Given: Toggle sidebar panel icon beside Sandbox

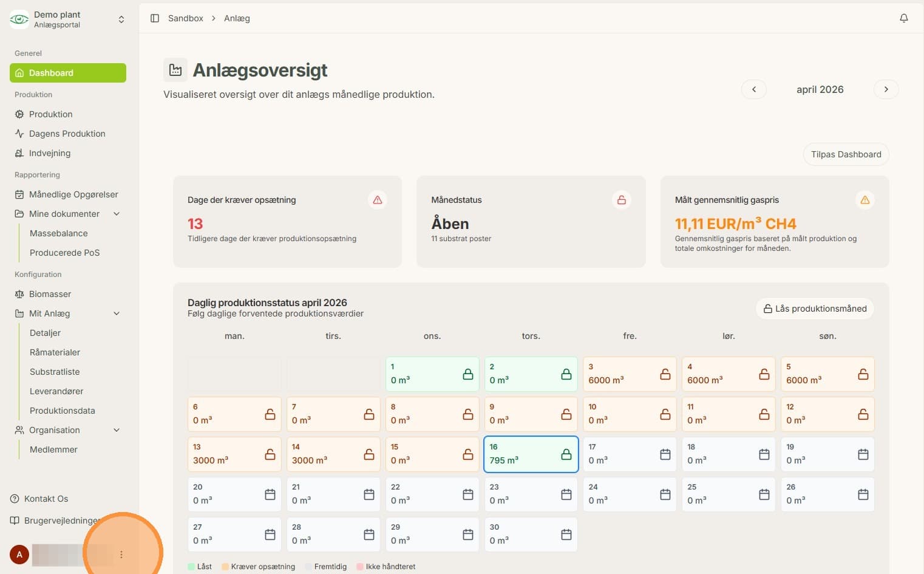Looking at the screenshot, I should coord(155,18).
